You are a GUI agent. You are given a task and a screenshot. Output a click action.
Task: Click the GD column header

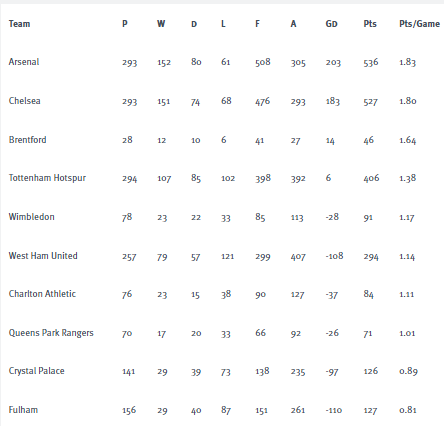point(331,24)
